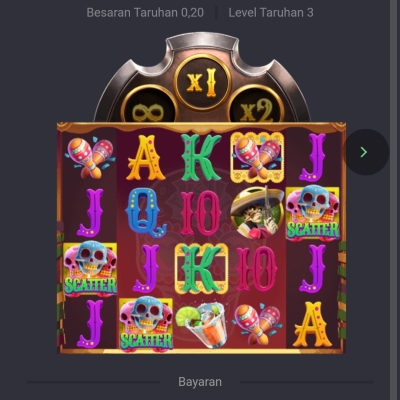Click the cocktail glass with lime symbol

201,324
